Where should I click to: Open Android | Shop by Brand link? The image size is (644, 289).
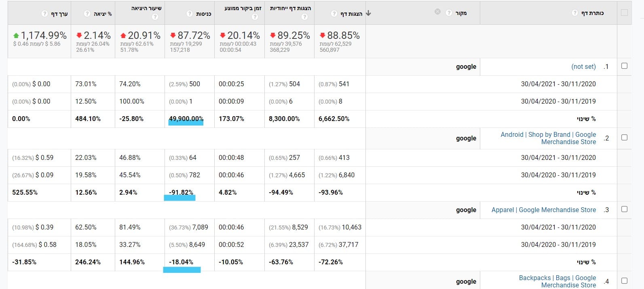[548, 138]
